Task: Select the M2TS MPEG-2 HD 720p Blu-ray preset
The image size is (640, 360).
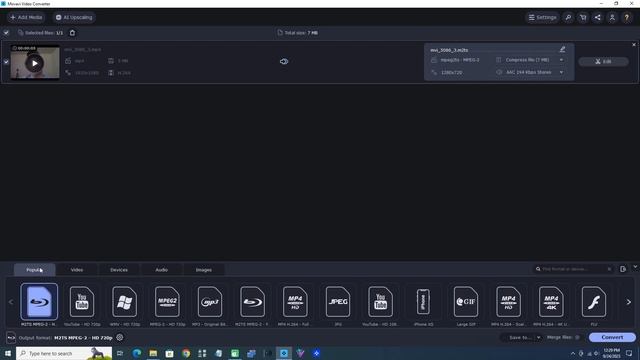Action: coord(39,302)
